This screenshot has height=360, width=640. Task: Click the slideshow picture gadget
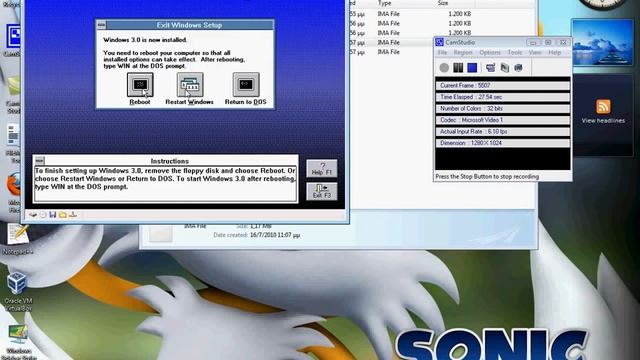pyautogui.click(x=602, y=42)
